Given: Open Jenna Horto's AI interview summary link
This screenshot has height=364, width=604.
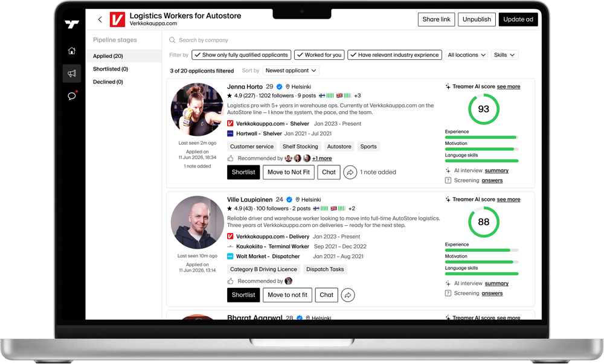Looking at the screenshot, I should click(x=496, y=170).
